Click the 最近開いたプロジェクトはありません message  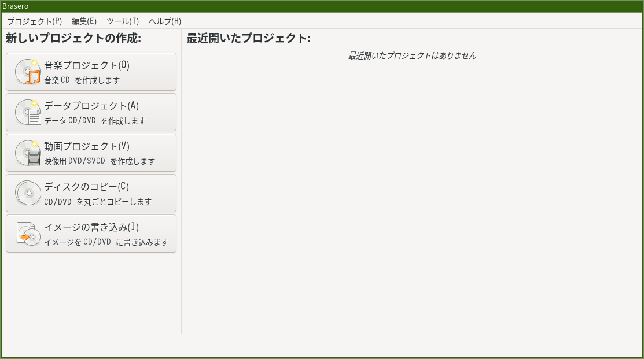click(411, 55)
